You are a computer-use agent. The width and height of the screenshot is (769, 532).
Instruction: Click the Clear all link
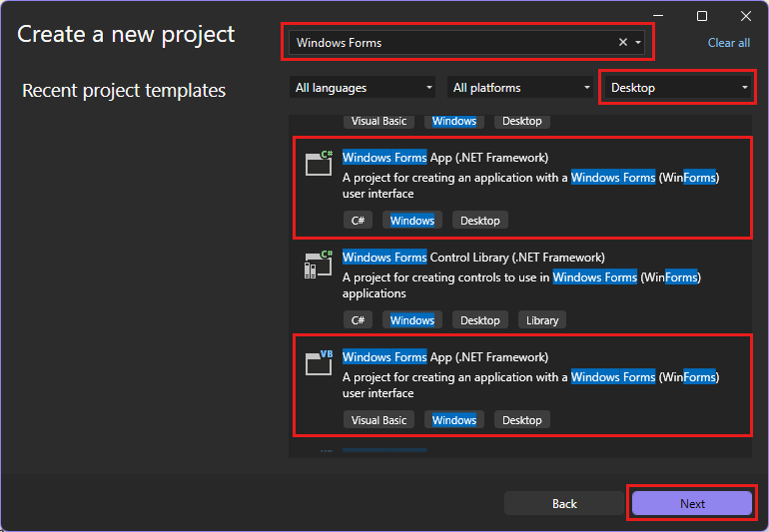click(x=728, y=43)
